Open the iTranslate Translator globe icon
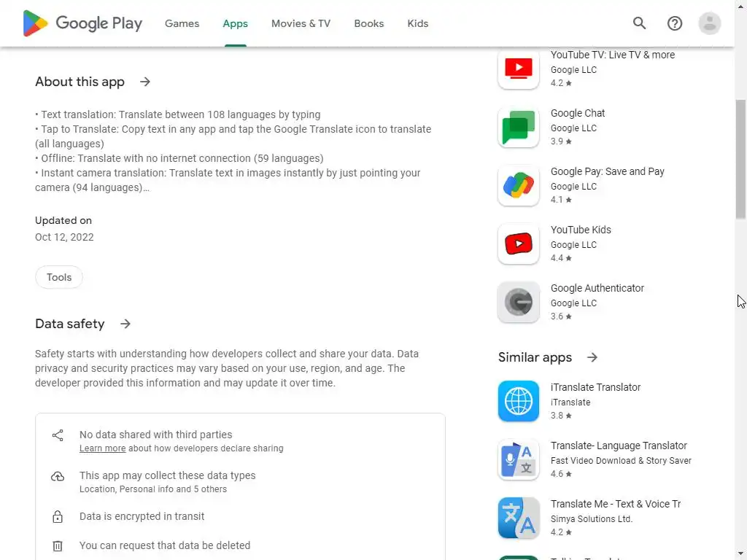 point(519,401)
